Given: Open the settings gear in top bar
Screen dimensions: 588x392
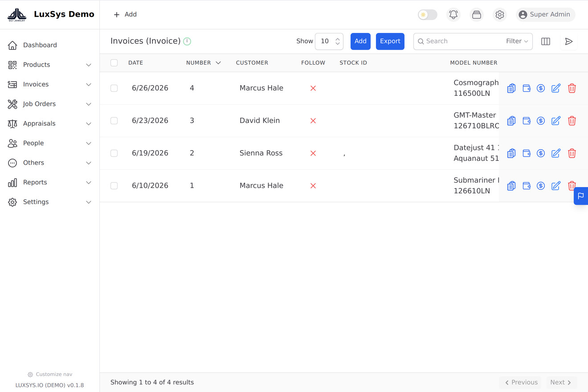Looking at the screenshot, I should [500, 15].
